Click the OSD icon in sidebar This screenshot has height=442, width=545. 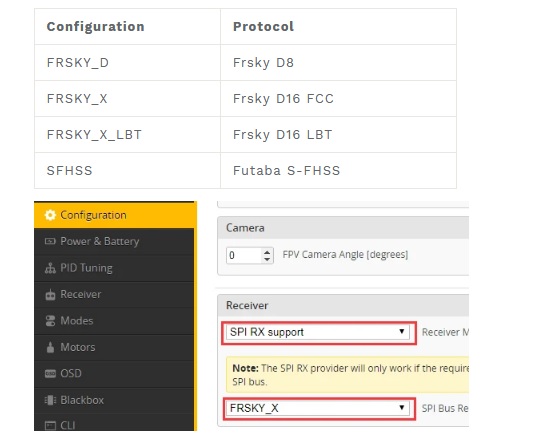pos(50,374)
